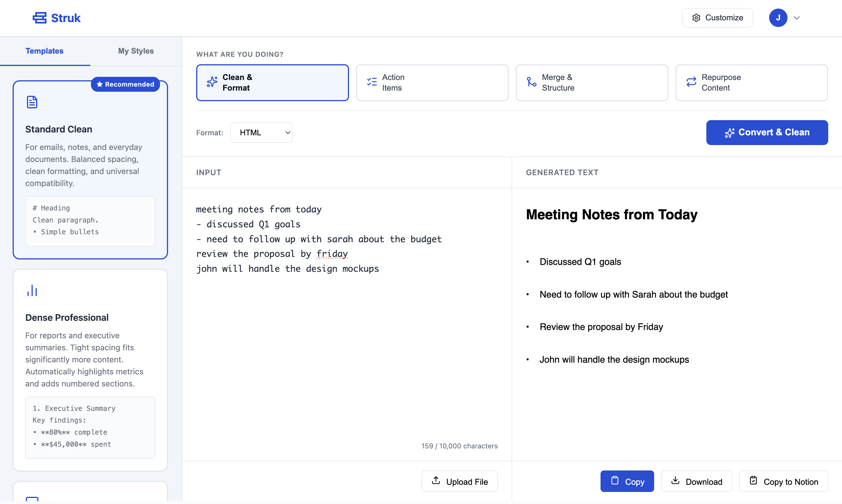Select the Repurpose Content option
842x504 pixels.
click(751, 83)
